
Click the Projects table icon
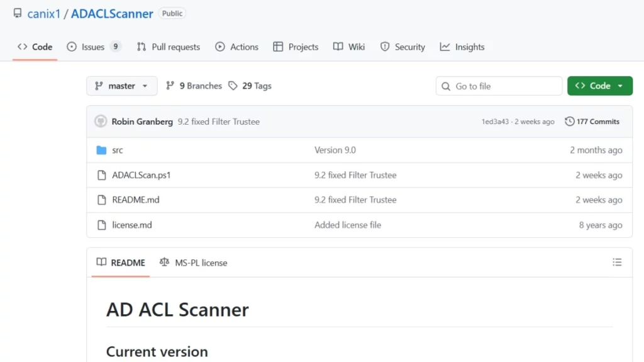click(x=278, y=47)
